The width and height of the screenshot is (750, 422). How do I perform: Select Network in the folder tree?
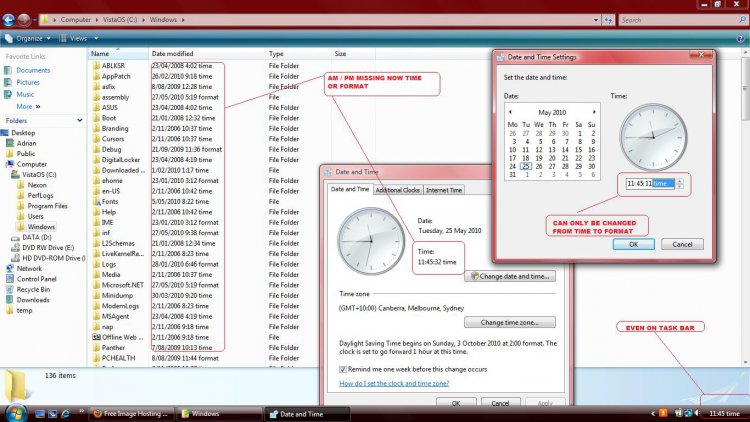point(29,268)
